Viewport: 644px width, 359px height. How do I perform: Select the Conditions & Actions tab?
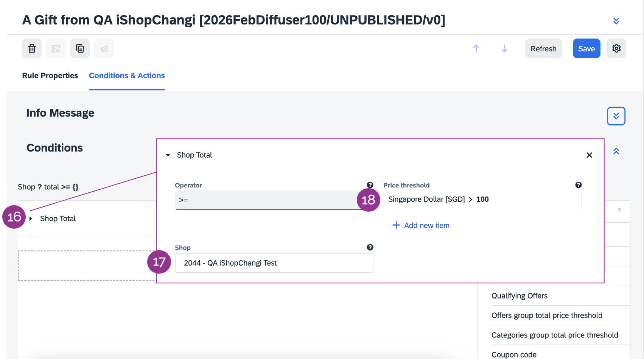coord(127,76)
